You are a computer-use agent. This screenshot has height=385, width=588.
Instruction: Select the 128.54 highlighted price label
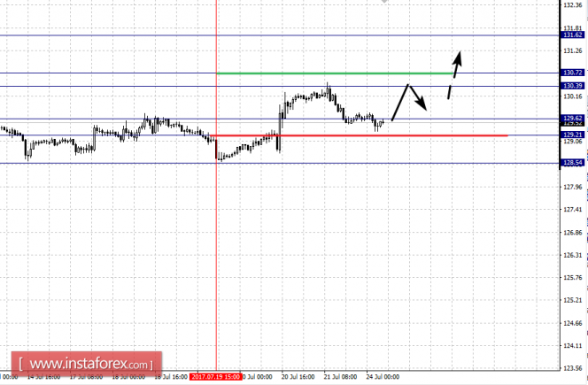(572, 162)
